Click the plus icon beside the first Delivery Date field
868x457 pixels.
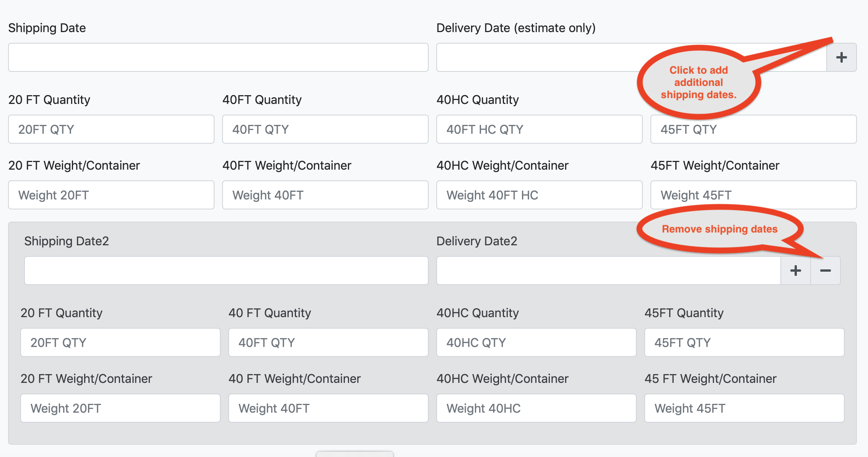(x=841, y=58)
